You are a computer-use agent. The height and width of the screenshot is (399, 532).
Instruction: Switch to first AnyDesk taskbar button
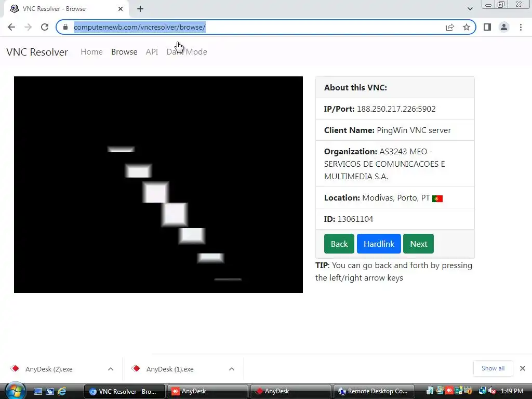tap(207, 391)
